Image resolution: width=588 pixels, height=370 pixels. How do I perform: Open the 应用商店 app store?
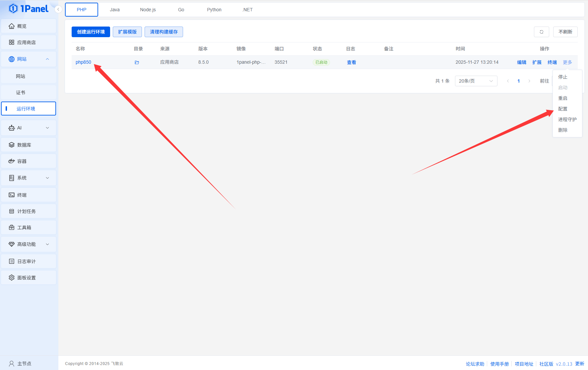29,42
